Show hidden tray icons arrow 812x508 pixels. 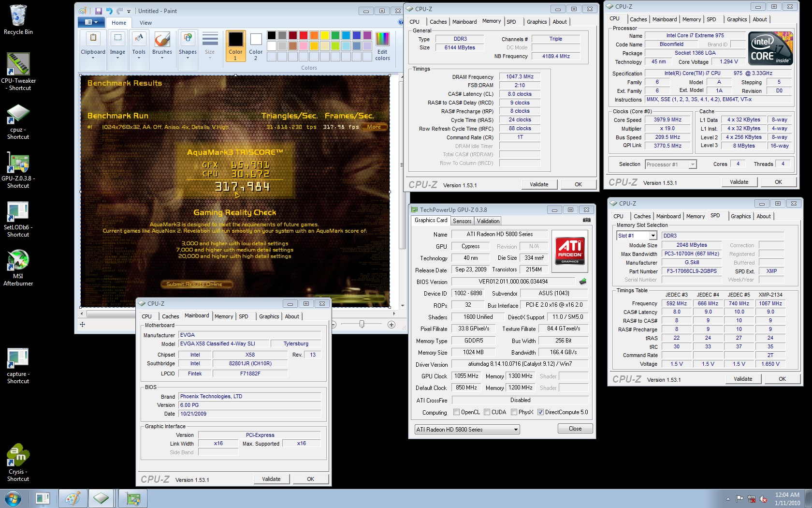click(x=728, y=499)
